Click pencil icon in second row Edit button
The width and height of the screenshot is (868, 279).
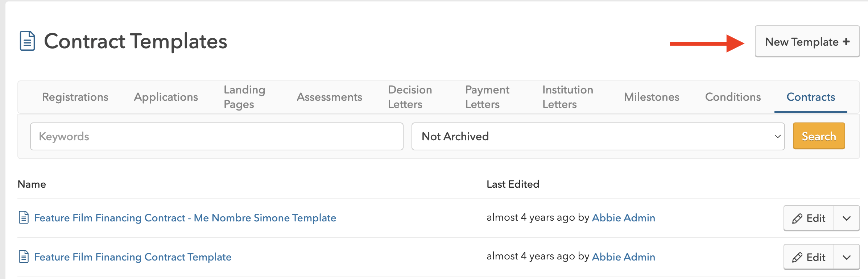pos(797,257)
